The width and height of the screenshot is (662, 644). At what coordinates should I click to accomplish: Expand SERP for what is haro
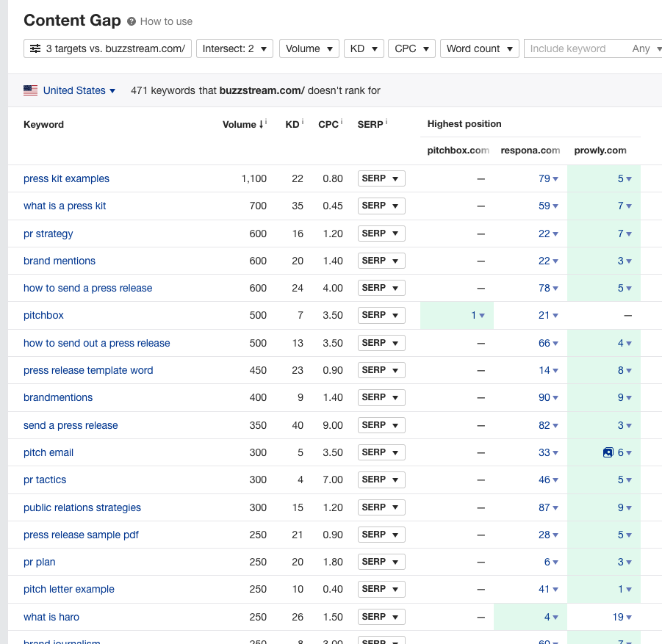click(x=381, y=617)
